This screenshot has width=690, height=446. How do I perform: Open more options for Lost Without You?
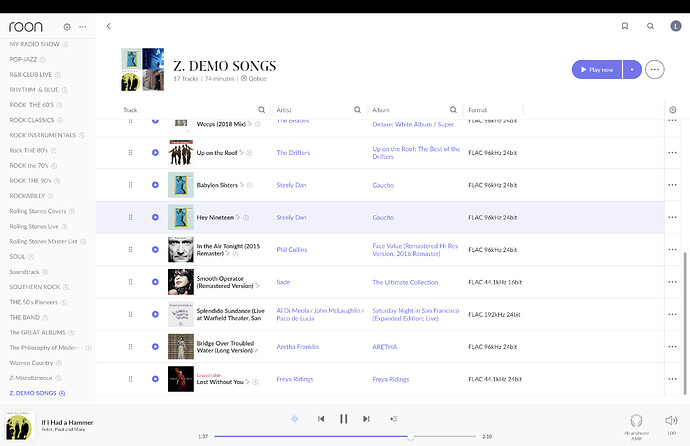click(x=672, y=379)
